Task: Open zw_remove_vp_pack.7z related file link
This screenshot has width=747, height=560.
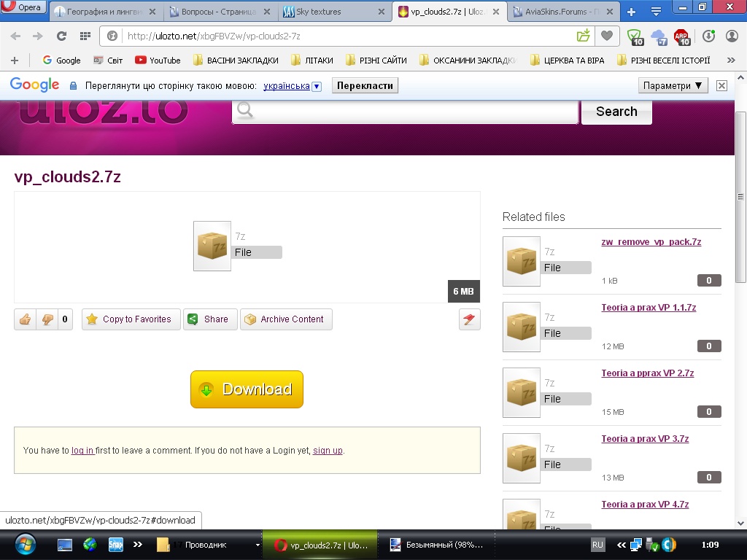Action: pos(651,242)
